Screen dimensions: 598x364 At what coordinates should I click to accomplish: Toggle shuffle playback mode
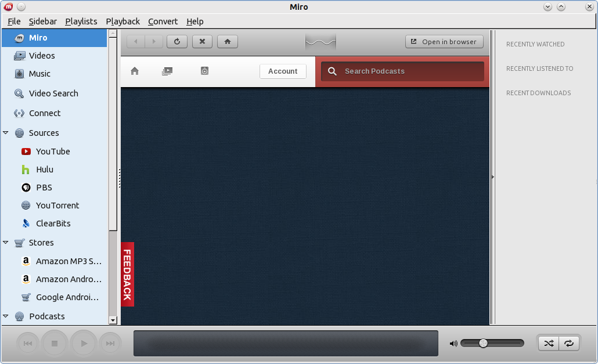pos(549,344)
